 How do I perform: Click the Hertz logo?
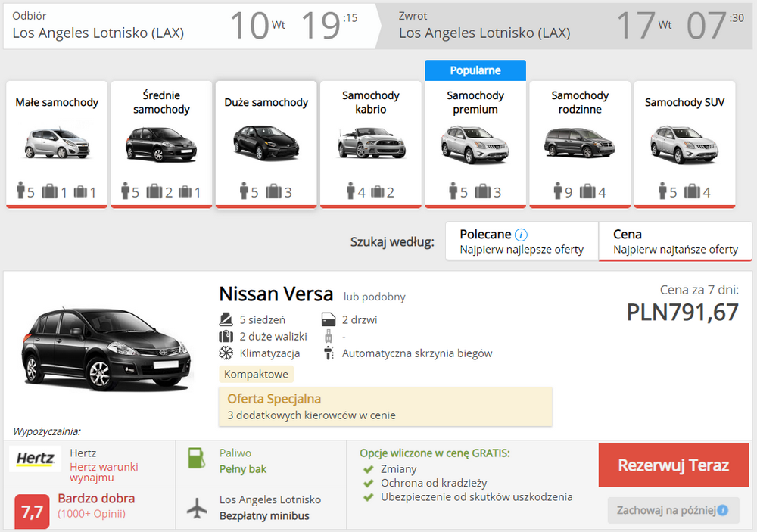(36, 458)
